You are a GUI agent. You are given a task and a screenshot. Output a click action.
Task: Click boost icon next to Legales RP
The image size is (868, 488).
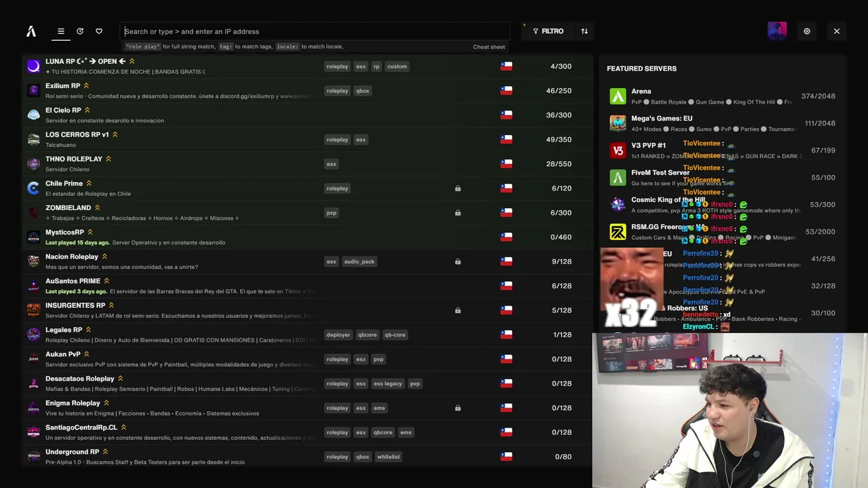(x=88, y=329)
